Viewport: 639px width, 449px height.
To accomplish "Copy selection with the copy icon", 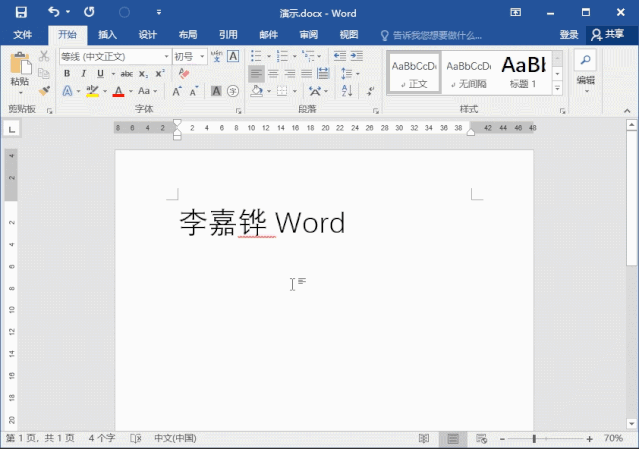I will coord(44,73).
